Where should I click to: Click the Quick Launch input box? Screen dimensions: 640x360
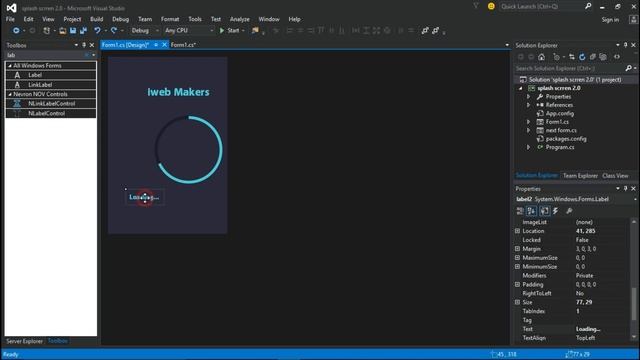point(542,7)
